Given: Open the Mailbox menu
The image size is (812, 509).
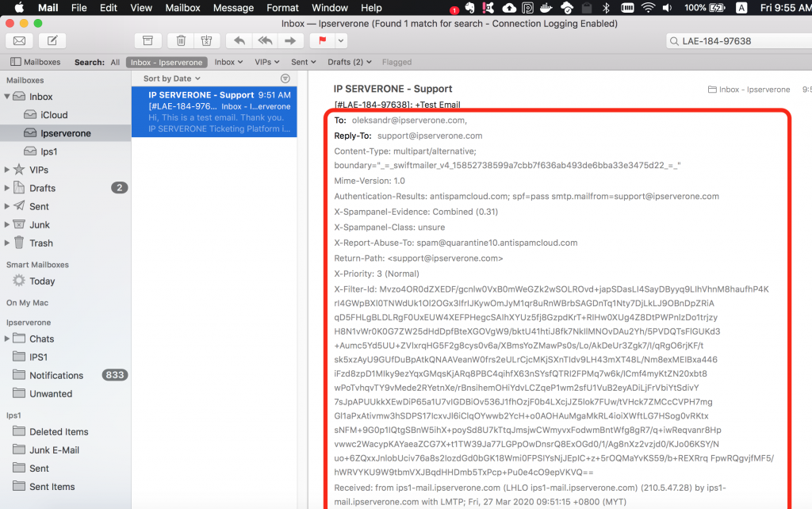Looking at the screenshot, I should [182, 7].
